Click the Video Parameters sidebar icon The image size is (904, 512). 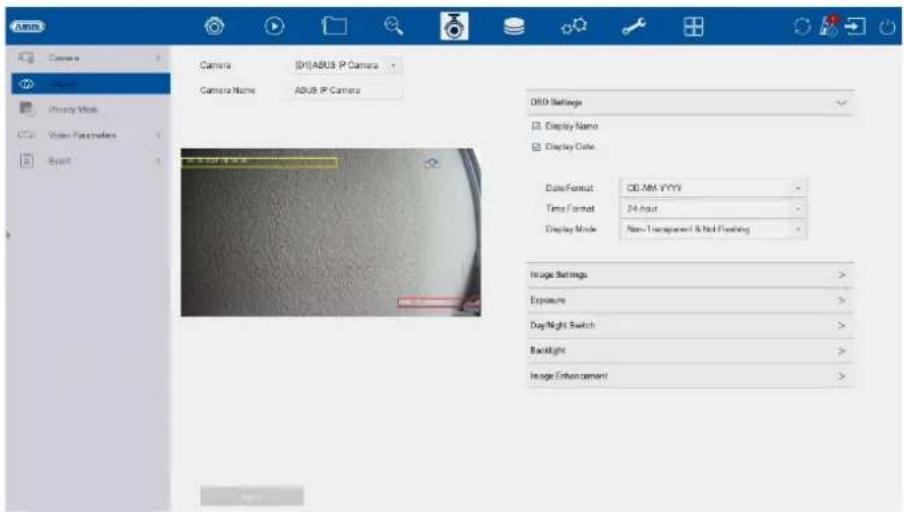[x=27, y=135]
